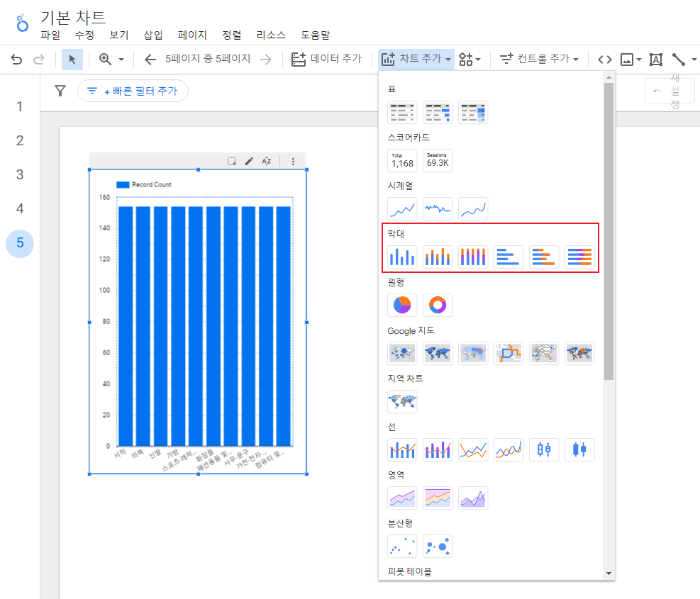Viewport: 700px width, 599px height.
Task: Redo the last undone action
Action: click(x=39, y=59)
